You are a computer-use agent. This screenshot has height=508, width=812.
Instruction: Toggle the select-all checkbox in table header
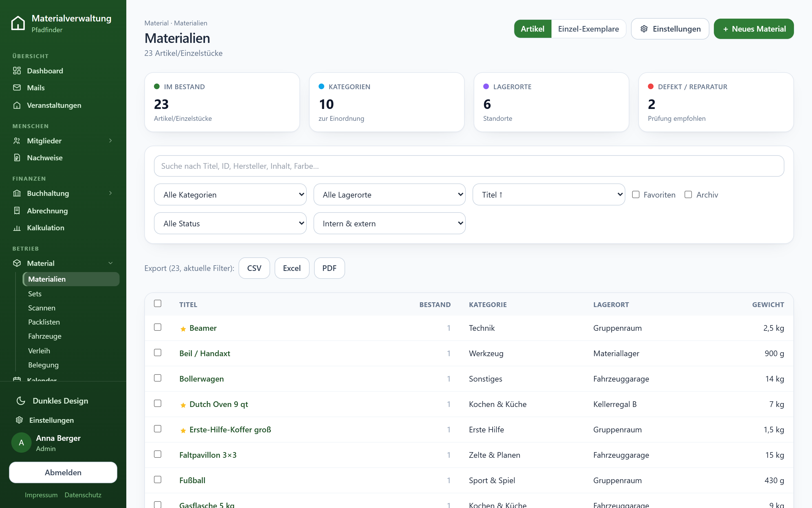(x=158, y=303)
